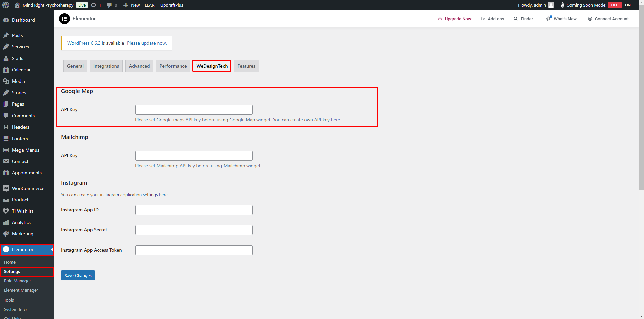
Task: Switch Coming Soon Mode to OFF
Action: 614,5
